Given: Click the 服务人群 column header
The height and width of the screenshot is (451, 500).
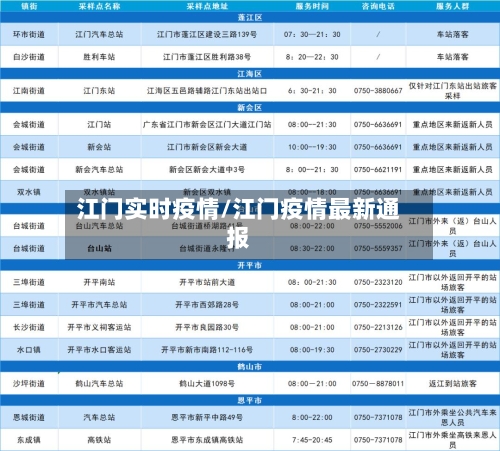Looking at the screenshot, I should tap(452, 6).
